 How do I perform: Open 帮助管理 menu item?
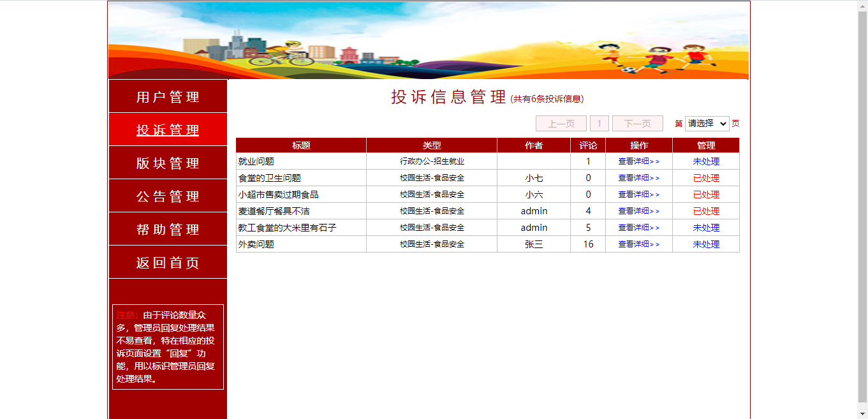(168, 230)
